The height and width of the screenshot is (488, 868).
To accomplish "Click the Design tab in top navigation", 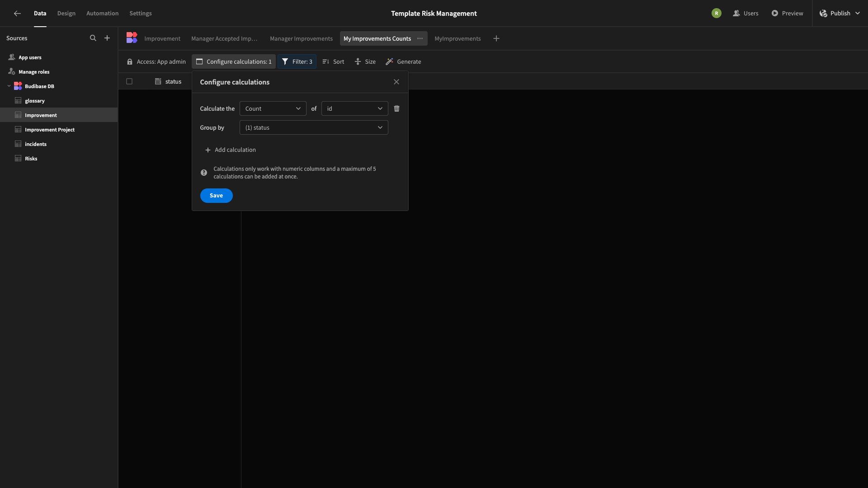I will (x=66, y=13).
